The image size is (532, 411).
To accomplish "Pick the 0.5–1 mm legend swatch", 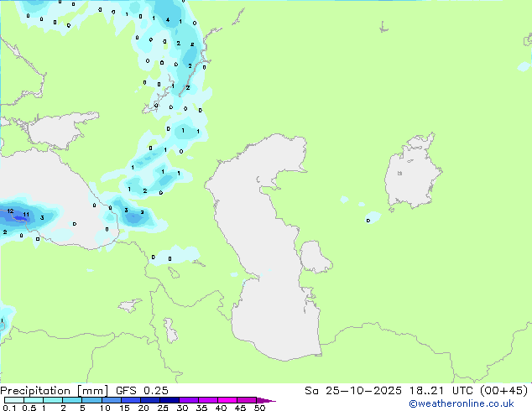I will tap(34, 400).
